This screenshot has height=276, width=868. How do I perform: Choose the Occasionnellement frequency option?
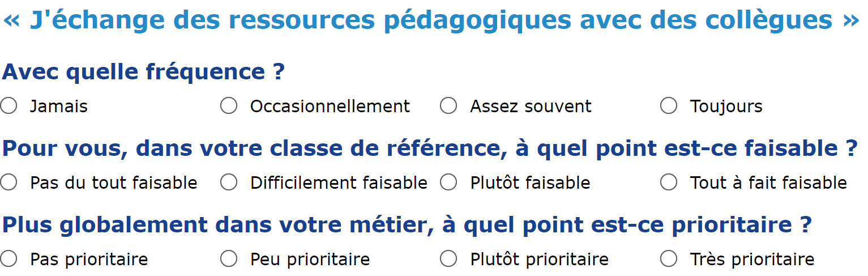pyautogui.click(x=229, y=105)
